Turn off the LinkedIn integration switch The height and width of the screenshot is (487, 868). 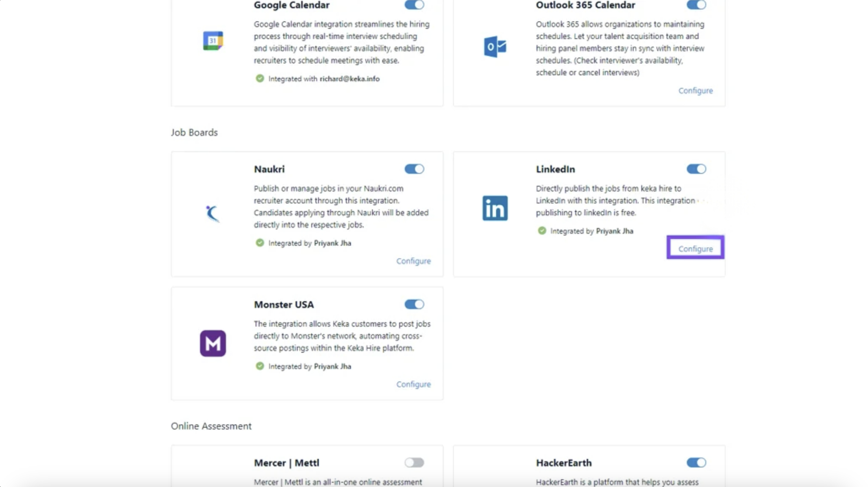(696, 169)
